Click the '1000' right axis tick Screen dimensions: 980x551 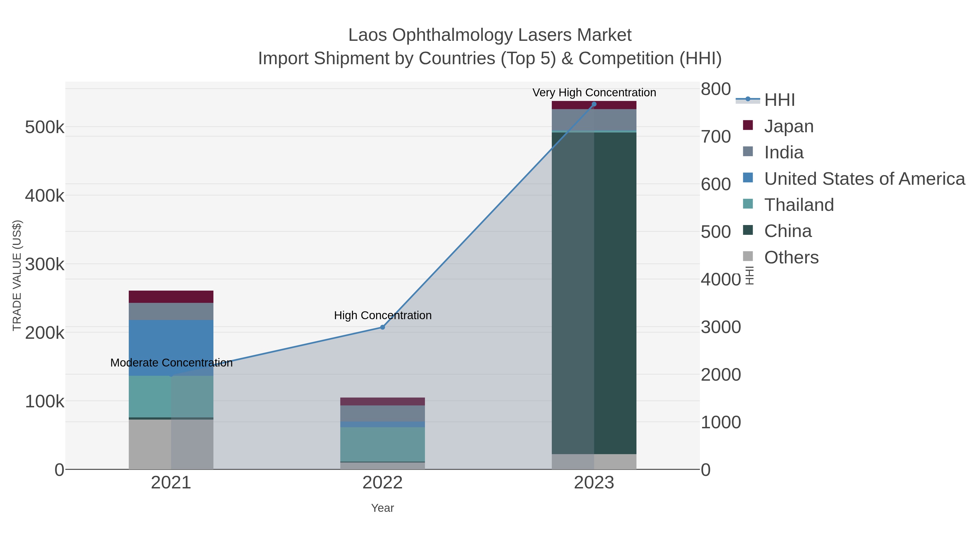point(721,423)
